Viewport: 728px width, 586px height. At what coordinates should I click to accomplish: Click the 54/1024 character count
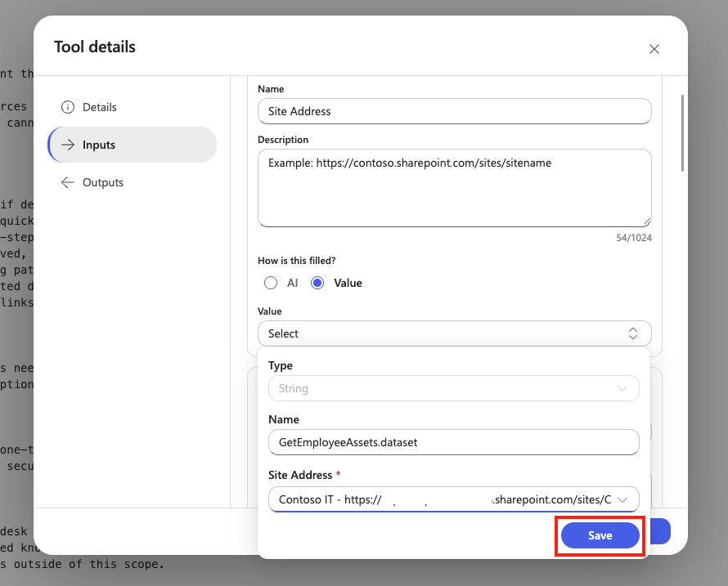tap(634, 238)
